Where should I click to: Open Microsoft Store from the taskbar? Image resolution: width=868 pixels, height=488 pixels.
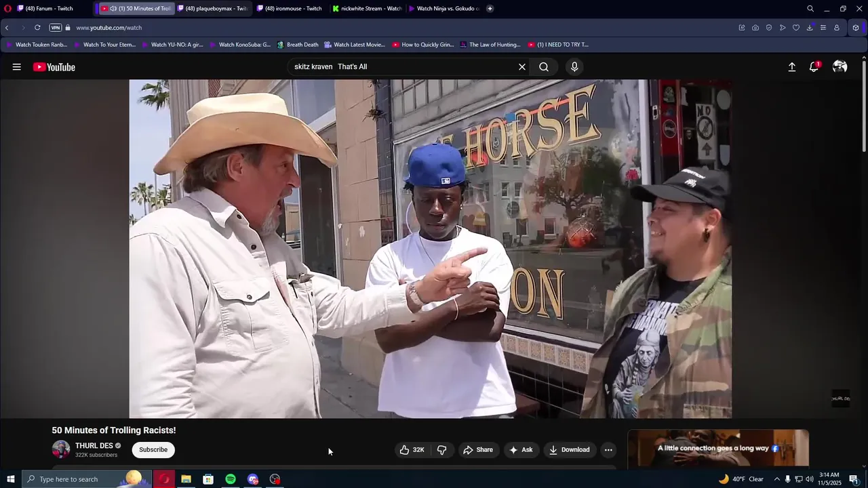[x=208, y=479]
